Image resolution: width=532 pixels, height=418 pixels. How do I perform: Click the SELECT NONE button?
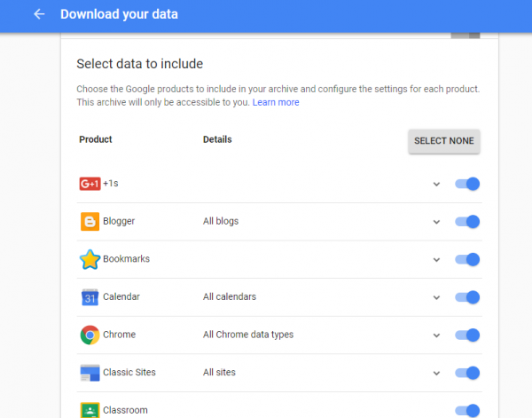444,141
